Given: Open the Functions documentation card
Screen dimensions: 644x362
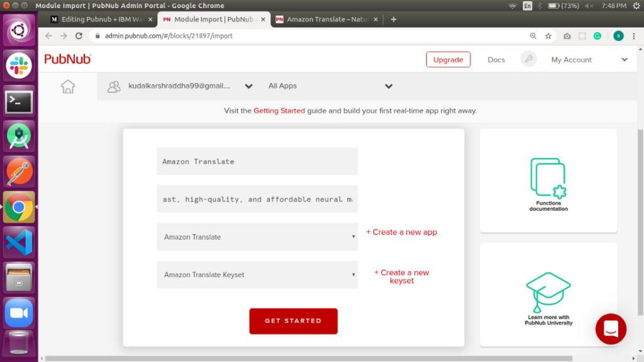Looking at the screenshot, I should point(548,181).
